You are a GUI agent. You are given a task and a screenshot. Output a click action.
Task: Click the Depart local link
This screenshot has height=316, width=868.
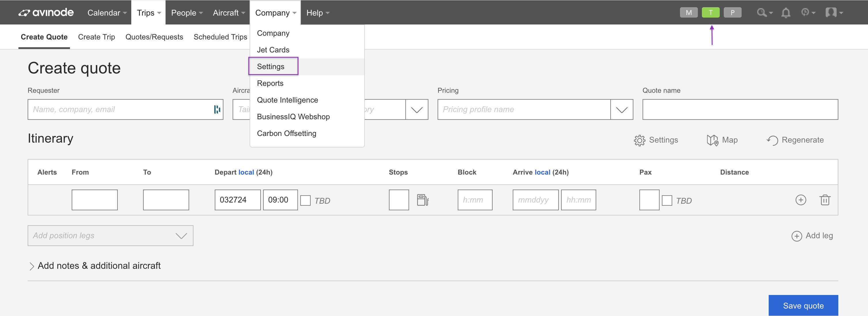246,172
